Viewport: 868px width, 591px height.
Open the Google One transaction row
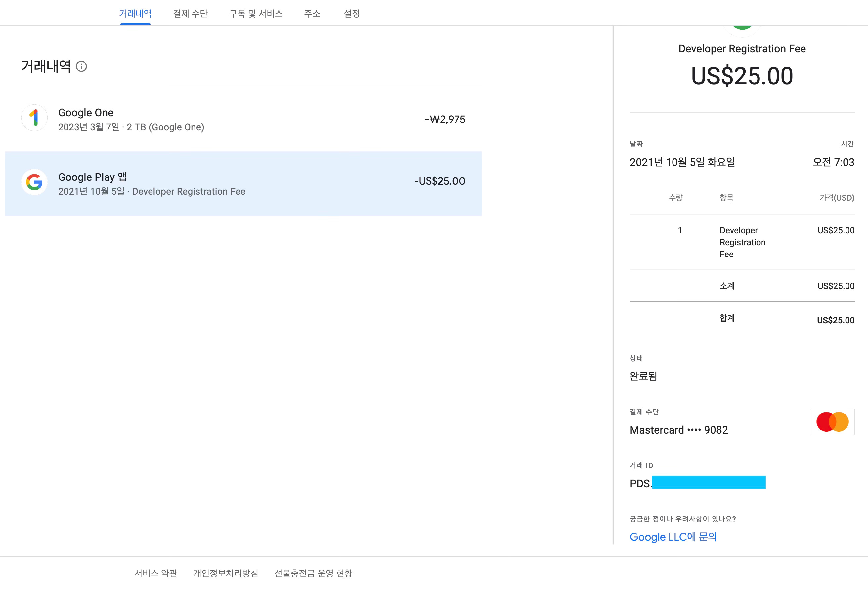tap(243, 119)
